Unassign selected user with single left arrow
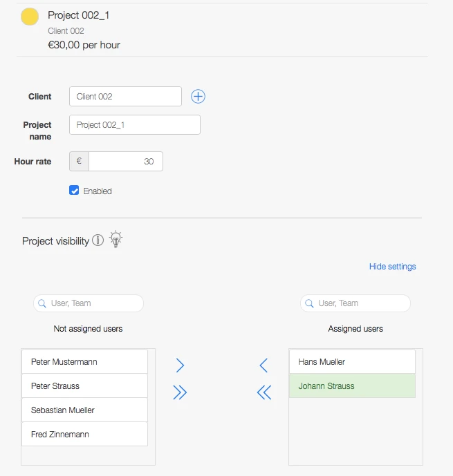 click(264, 365)
